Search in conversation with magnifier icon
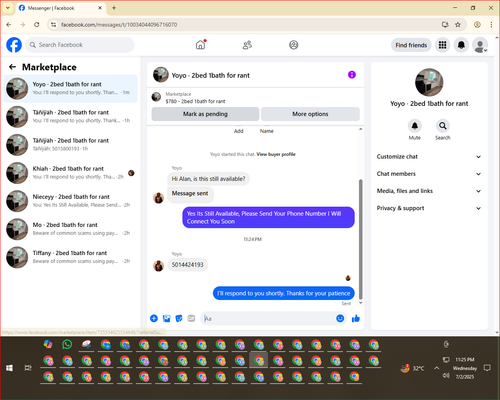 click(443, 126)
